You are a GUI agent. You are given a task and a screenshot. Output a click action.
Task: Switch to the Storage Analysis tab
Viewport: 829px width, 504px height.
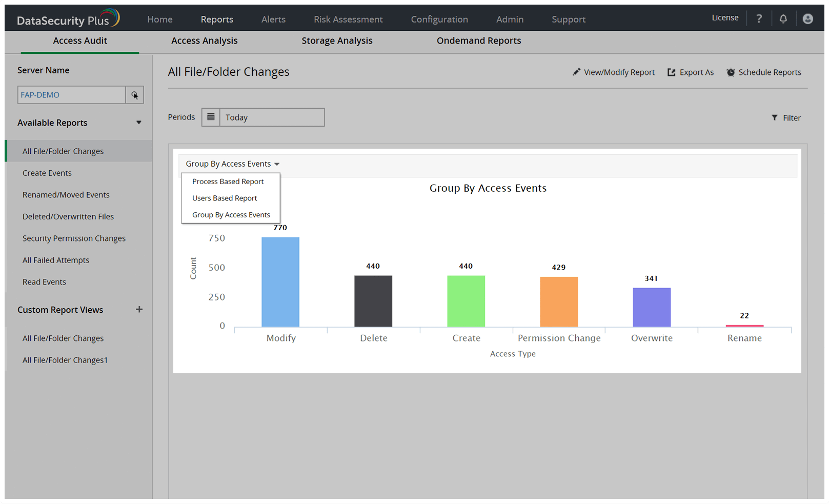point(337,41)
